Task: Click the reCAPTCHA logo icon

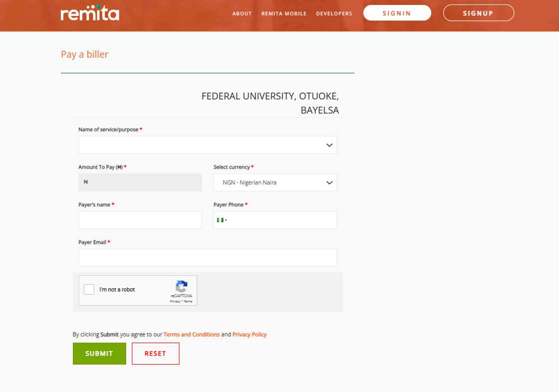Action: pos(181,287)
